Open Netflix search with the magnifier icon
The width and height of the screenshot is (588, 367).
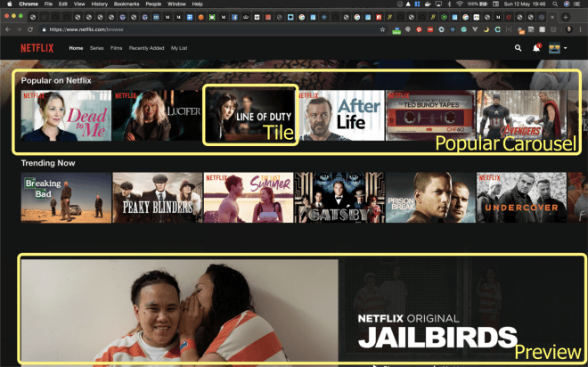pyautogui.click(x=519, y=48)
